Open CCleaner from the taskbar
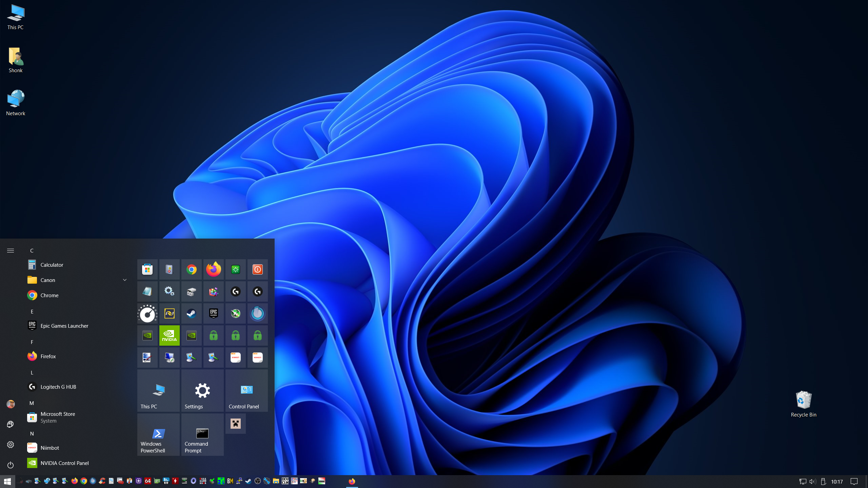 tap(102, 481)
